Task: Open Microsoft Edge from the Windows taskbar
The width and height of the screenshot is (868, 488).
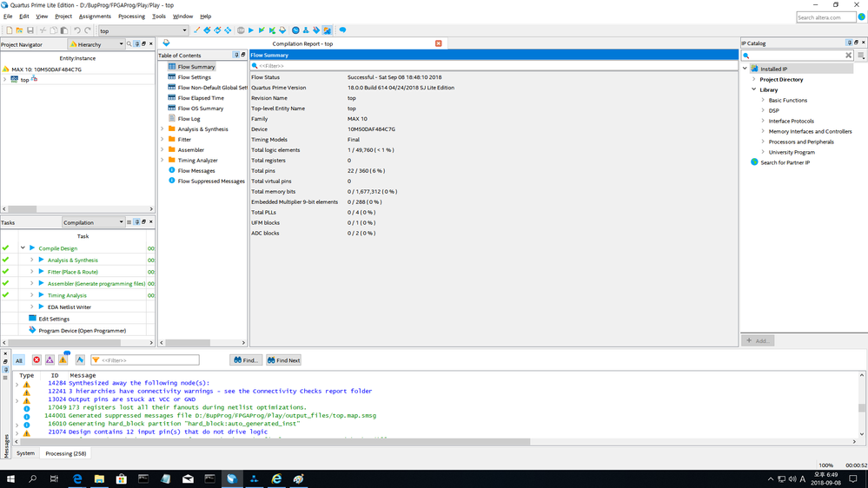Action: click(77, 478)
